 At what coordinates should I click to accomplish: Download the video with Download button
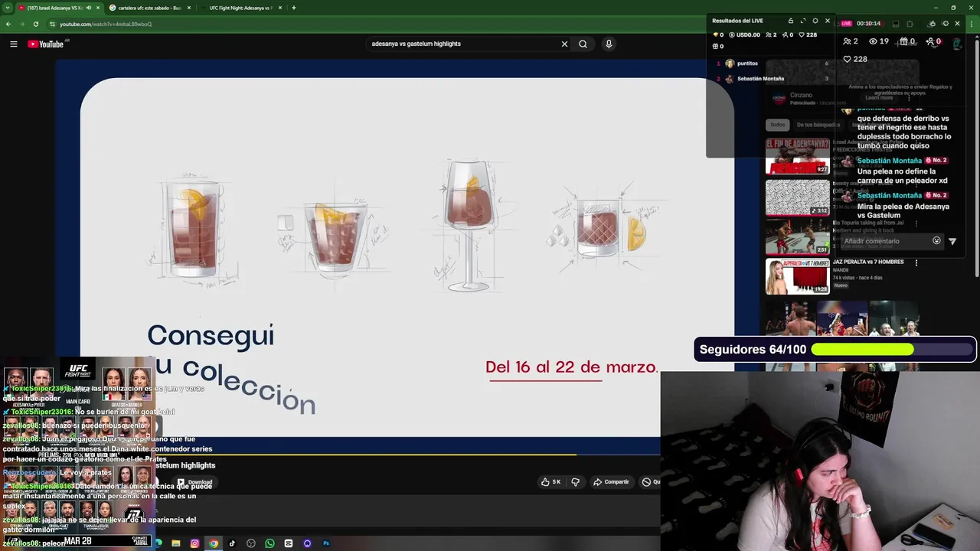point(195,482)
